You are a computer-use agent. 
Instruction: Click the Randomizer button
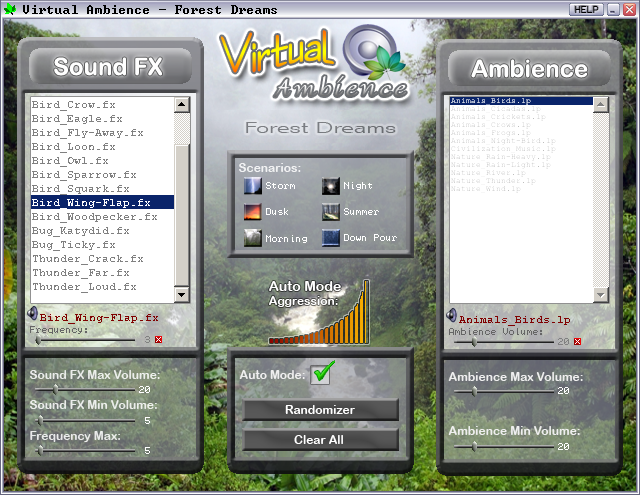pos(320,410)
